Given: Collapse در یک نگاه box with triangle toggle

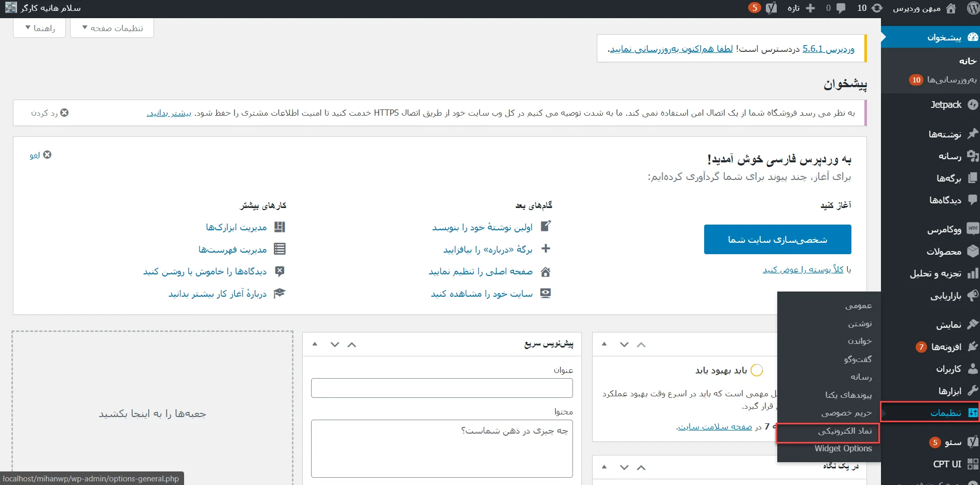Looking at the screenshot, I should pos(604,467).
